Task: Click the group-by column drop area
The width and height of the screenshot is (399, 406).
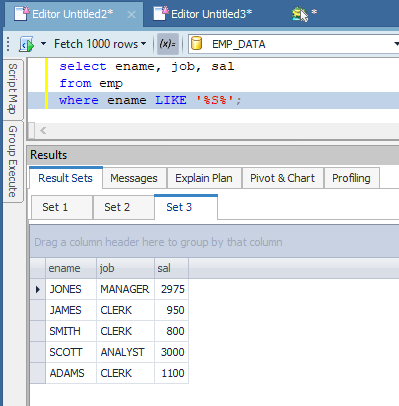Action: 215,242
